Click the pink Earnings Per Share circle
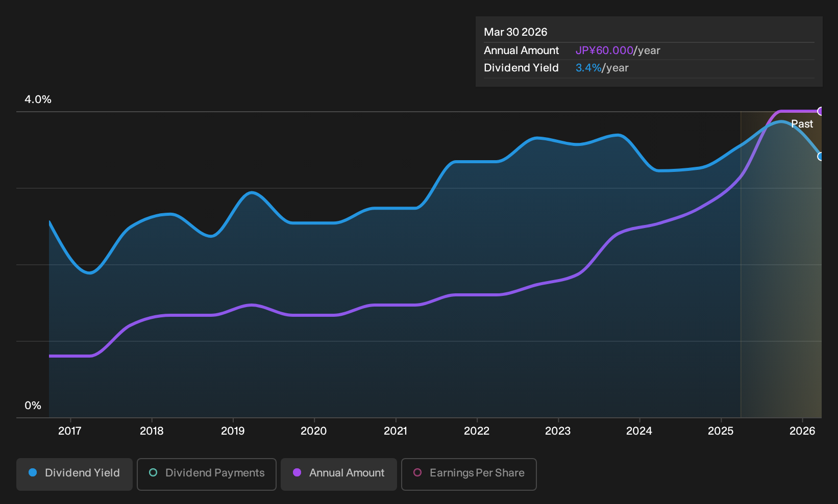838x504 pixels. [417, 473]
